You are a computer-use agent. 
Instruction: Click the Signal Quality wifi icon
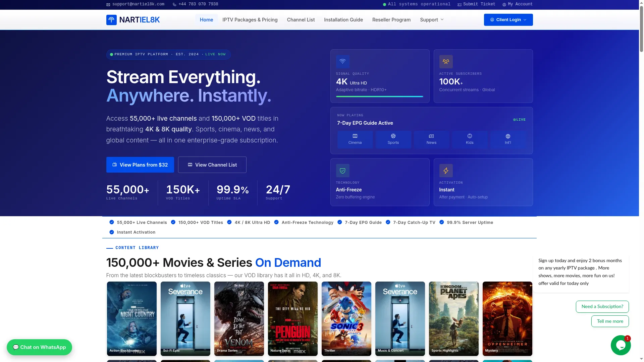(342, 62)
